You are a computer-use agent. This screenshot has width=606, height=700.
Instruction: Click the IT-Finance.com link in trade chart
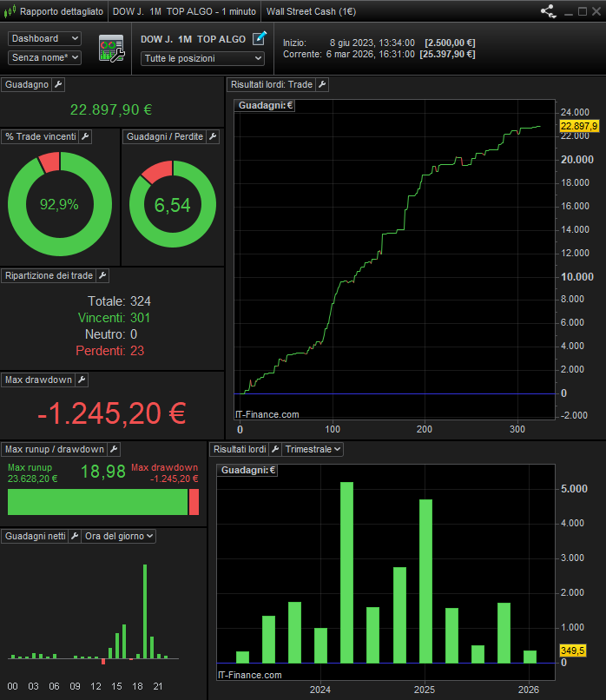tap(267, 414)
